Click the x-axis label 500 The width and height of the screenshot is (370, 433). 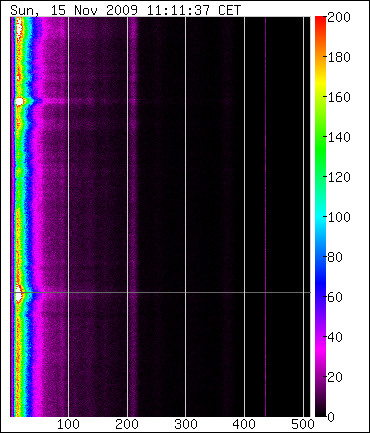303,424
